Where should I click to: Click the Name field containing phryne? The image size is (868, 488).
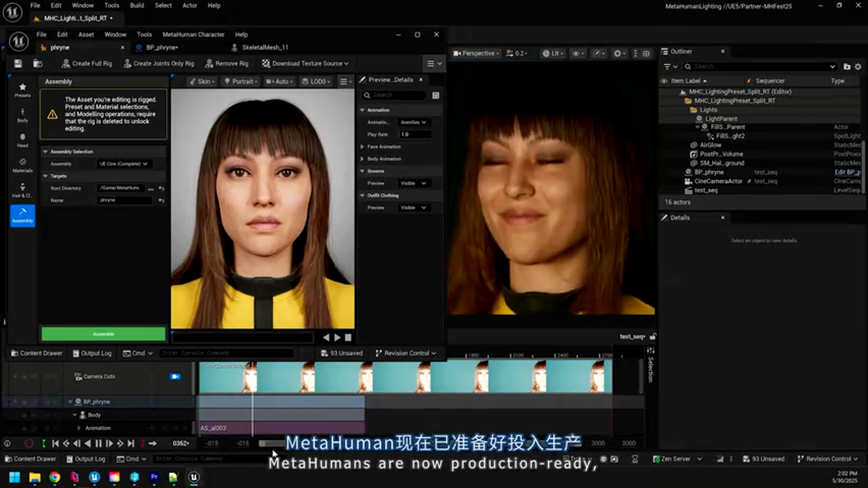point(125,201)
